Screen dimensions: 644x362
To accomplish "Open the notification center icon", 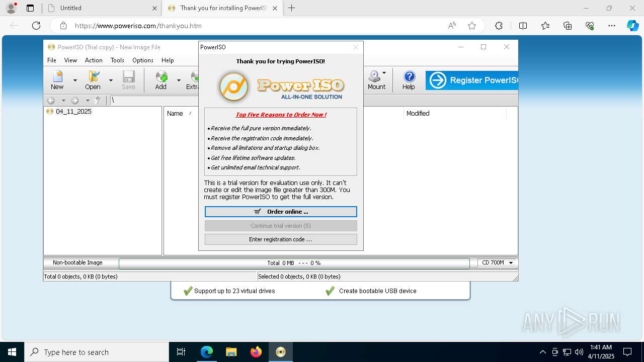I will 627,352.
